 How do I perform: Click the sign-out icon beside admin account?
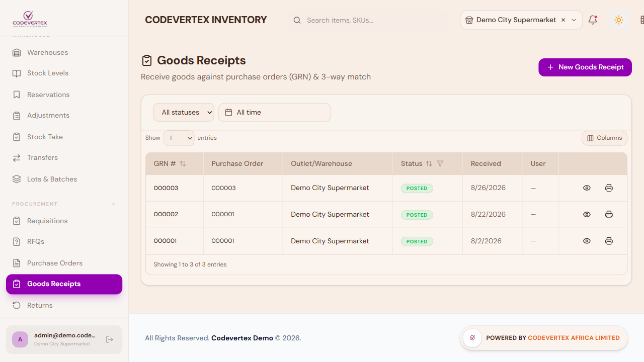(x=110, y=339)
